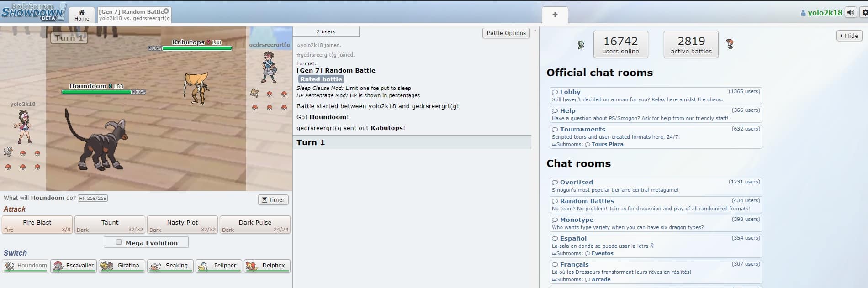Image resolution: width=868 pixels, height=288 pixels.
Task: Open Battle Options
Action: (506, 33)
